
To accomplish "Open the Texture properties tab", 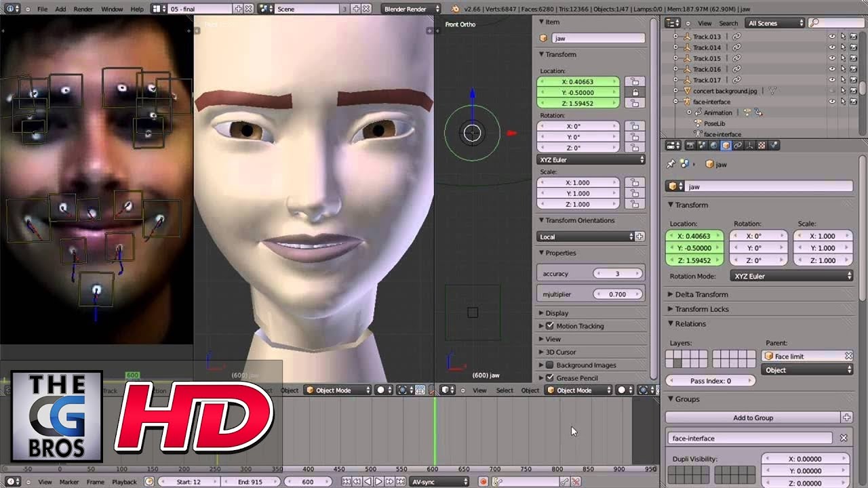I will 762,145.
